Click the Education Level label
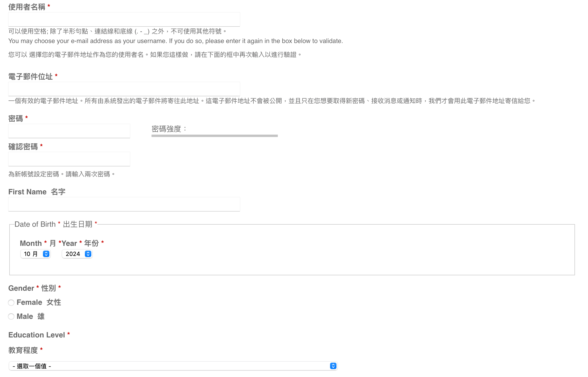Viewport: 588px width, 377px height. [37, 335]
